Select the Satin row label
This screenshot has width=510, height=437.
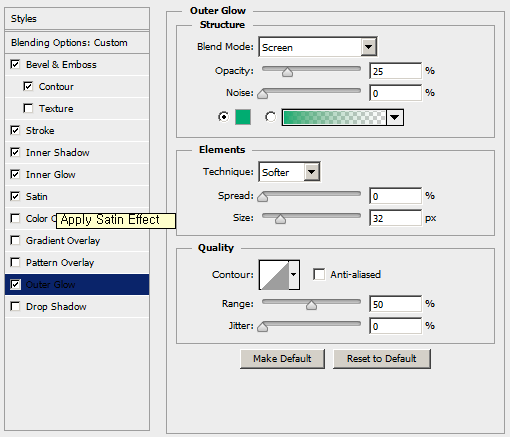(37, 196)
